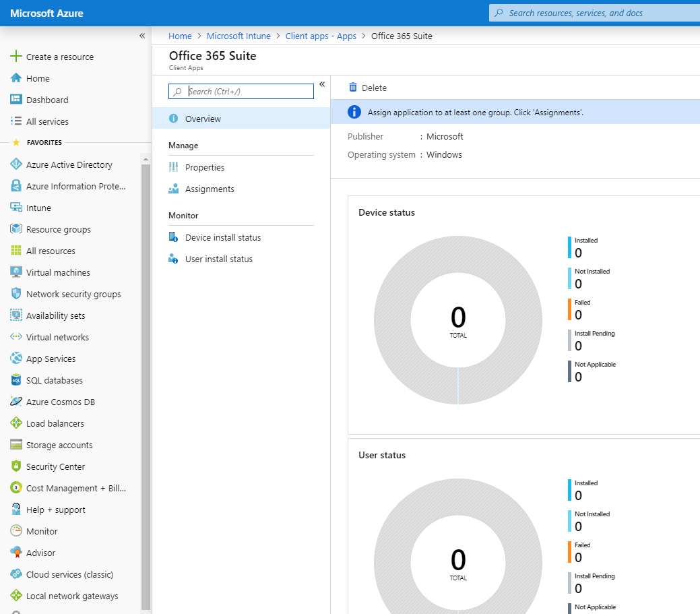
Task: Collapse the Office 365 Suite blade menu
Action: pos(322,84)
